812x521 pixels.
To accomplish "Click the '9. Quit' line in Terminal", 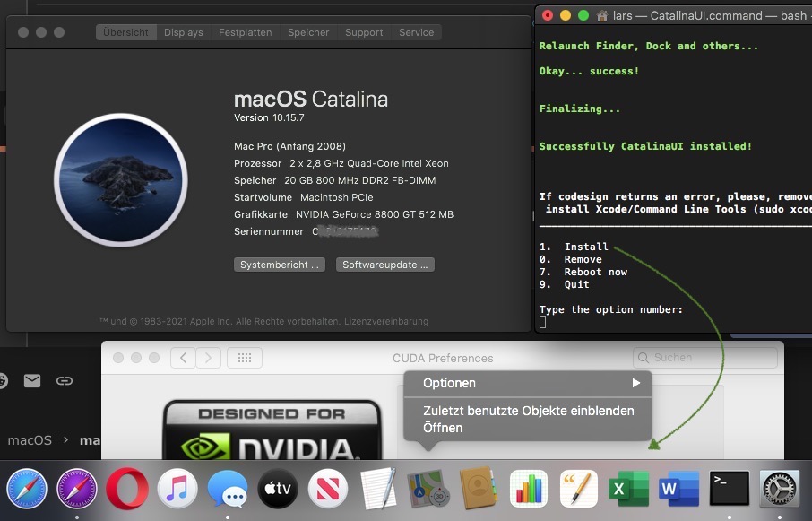I will point(565,283).
